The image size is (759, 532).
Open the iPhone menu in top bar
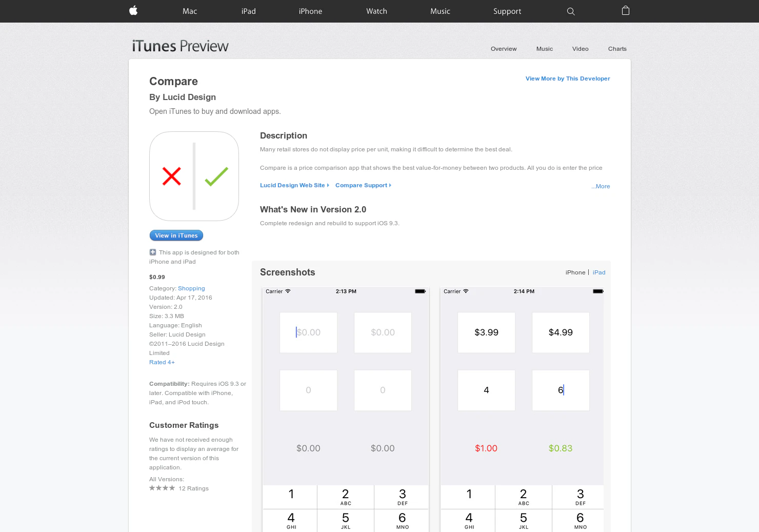coord(310,11)
